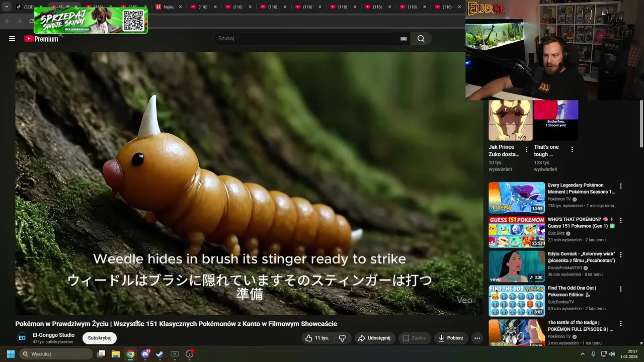Open more actions menu beside Pobierz
This screenshot has width=644, height=362.
pyautogui.click(x=477, y=338)
